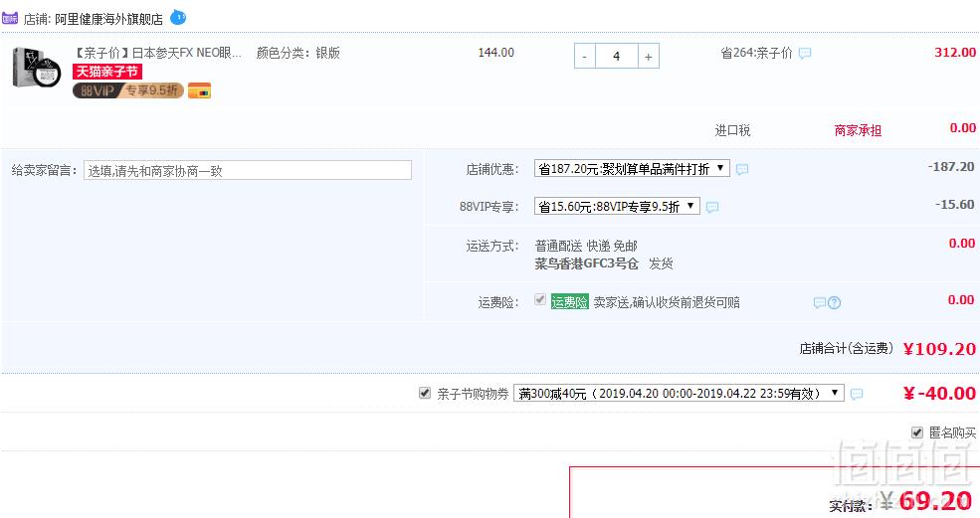The width and height of the screenshot is (980, 518).
Task: Open the 【亲子价】日本参天FX NEO product link
Action: [x=157, y=53]
